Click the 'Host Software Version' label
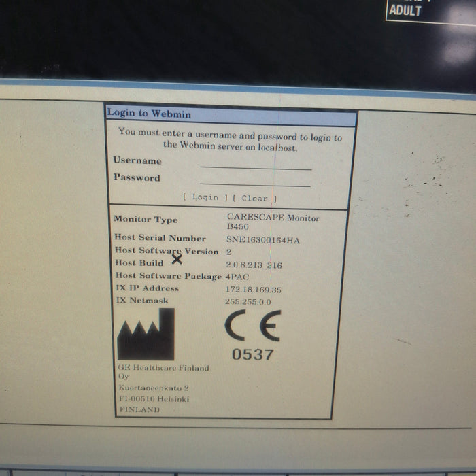The image size is (476, 476). [167, 251]
